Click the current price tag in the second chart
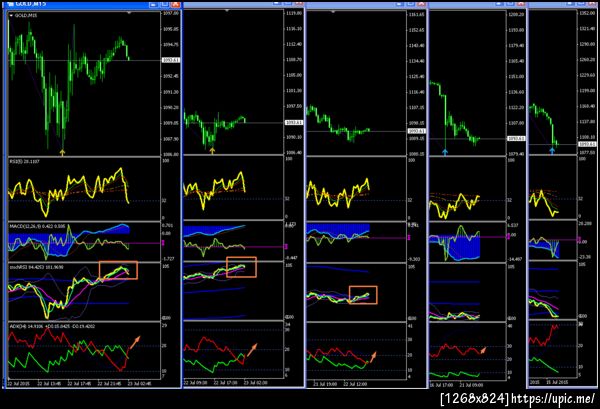 [x=294, y=122]
